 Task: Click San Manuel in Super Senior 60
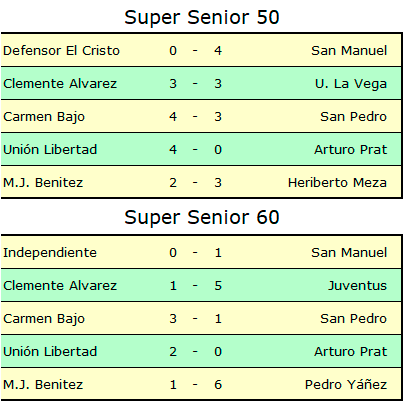(x=349, y=253)
